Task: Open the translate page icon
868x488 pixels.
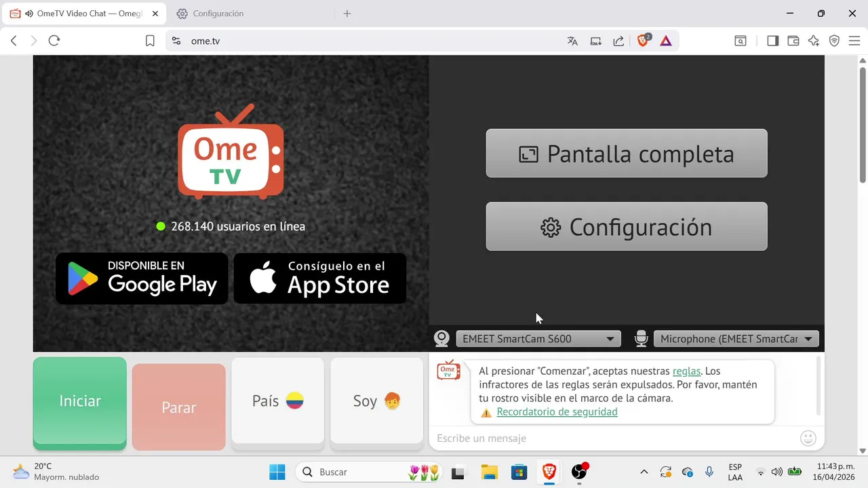Action: coord(572,41)
